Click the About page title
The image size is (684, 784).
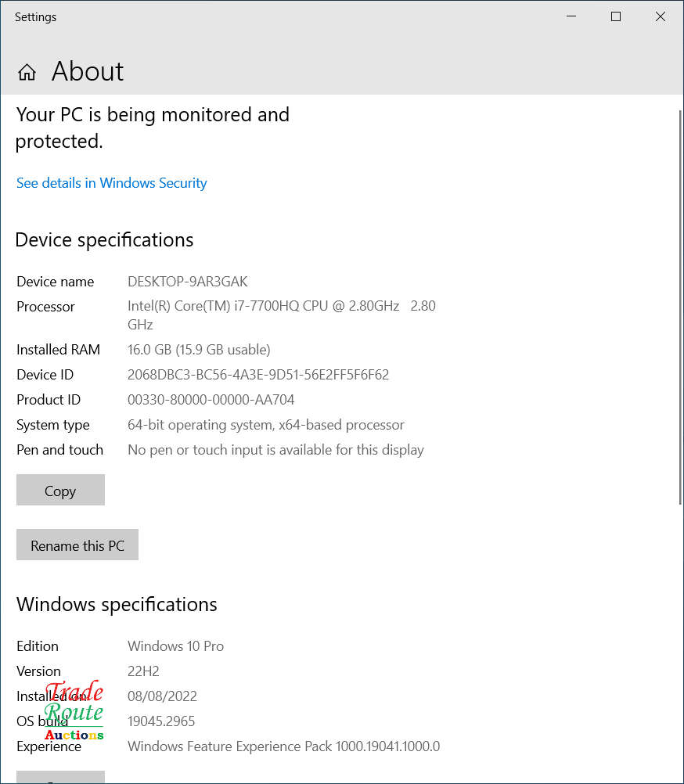point(87,71)
